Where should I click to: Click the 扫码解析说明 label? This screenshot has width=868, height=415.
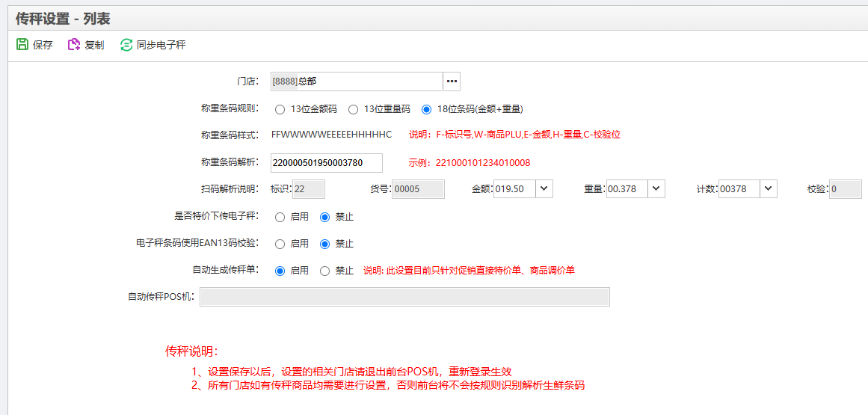pos(230,188)
